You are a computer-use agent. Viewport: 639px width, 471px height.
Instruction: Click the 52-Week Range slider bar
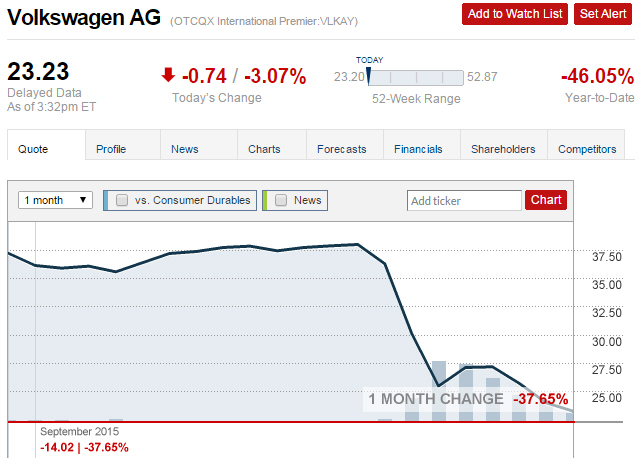pos(415,77)
